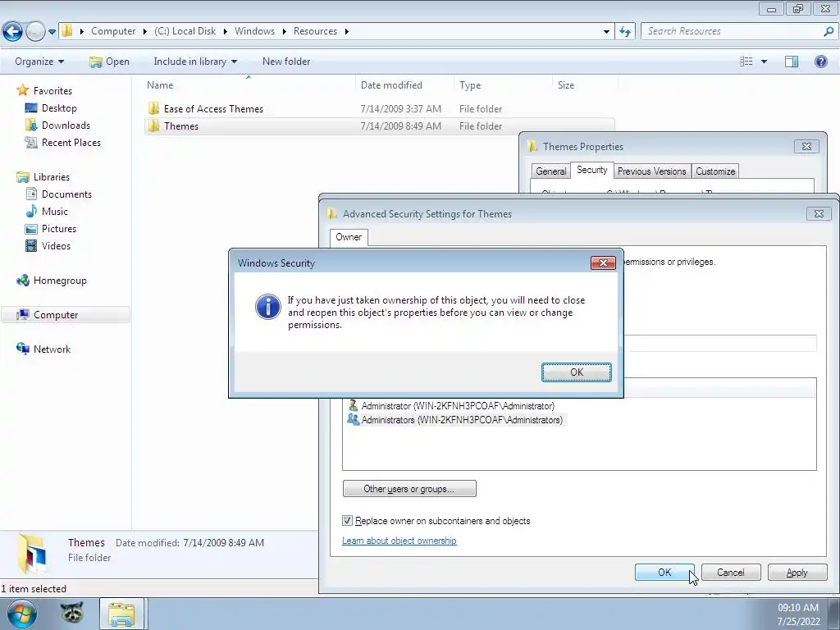Viewport: 840px width, 630px height.
Task: Open the Windows Start menu
Action: tap(22, 614)
